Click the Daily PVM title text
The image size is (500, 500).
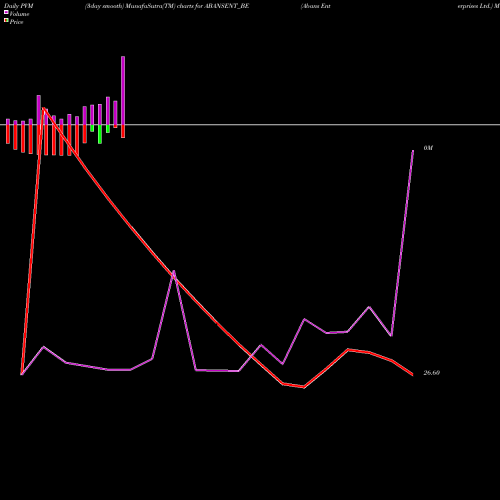(19, 6)
